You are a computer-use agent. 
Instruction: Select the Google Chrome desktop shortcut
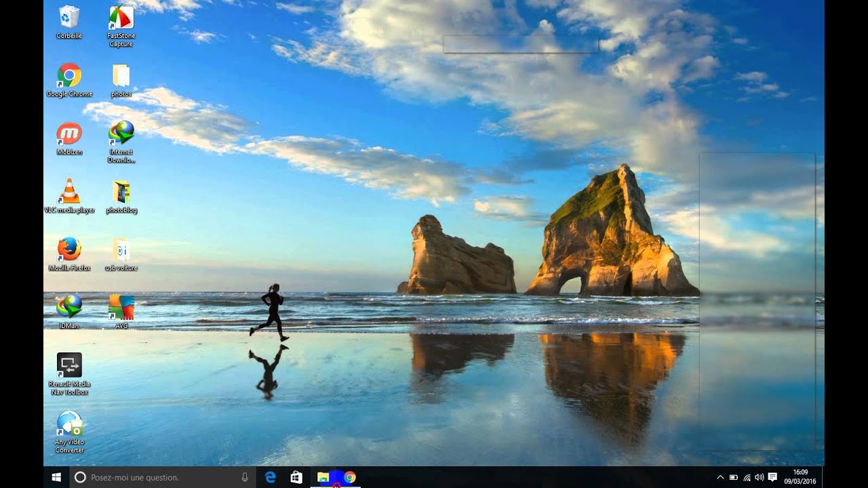[69, 80]
